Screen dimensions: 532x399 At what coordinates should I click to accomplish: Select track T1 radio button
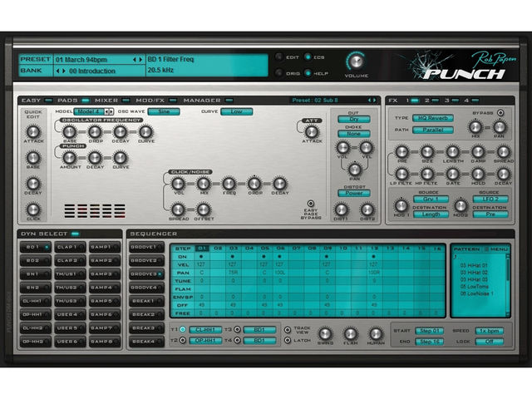click(183, 329)
